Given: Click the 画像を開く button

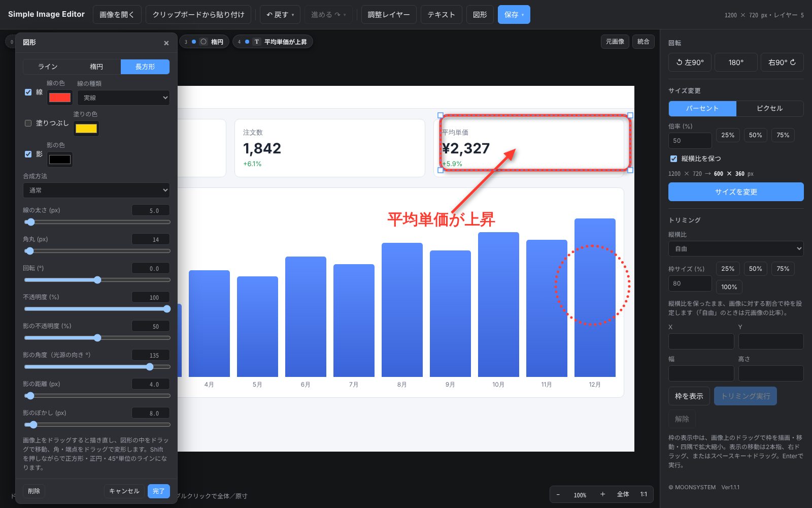Looking at the screenshot, I should (117, 15).
